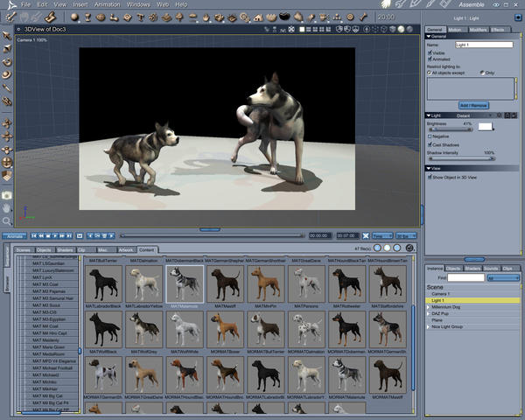Enable the Negative checkbox
The image size is (525, 420).
(429, 136)
